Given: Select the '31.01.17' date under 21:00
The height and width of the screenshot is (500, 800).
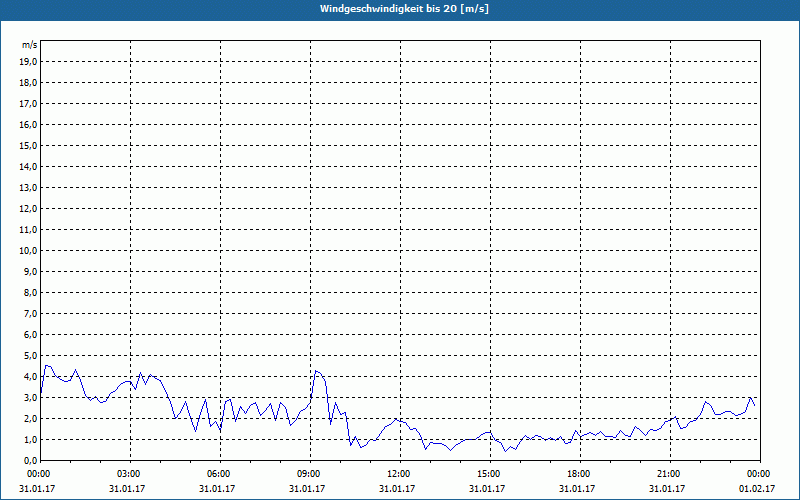Looking at the screenshot, I should 666,488.
